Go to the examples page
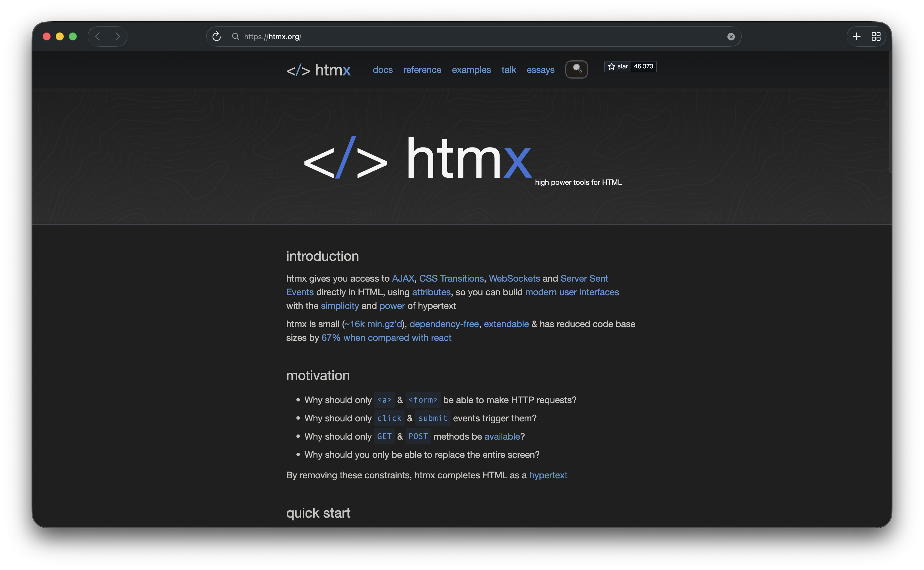924x570 pixels. pyautogui.click(x=471, y=70)
